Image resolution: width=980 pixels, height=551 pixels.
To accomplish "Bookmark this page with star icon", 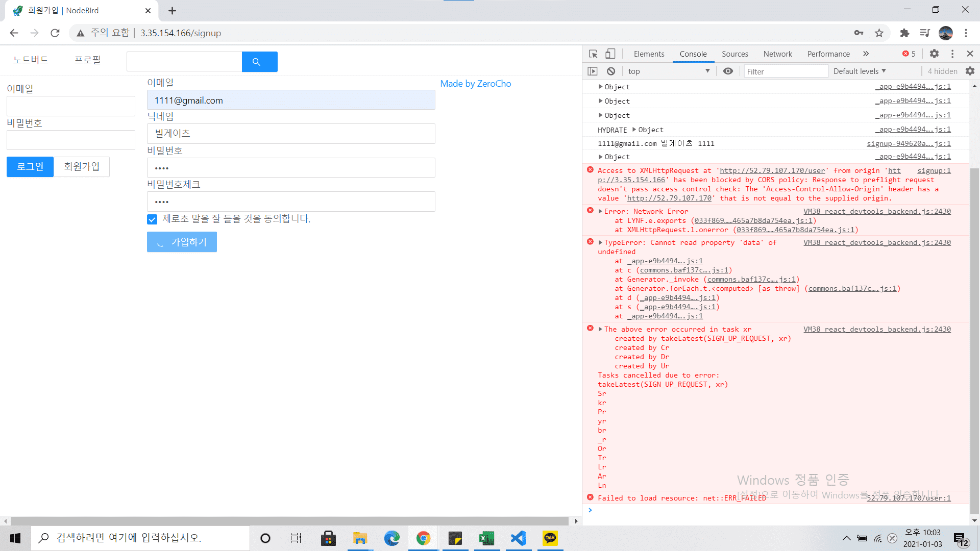I will point(879,33).
